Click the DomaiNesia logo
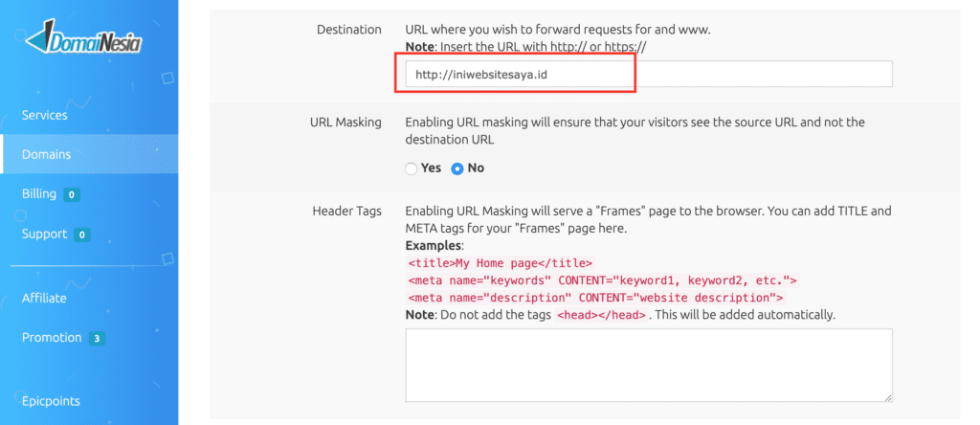 point(86,39)
